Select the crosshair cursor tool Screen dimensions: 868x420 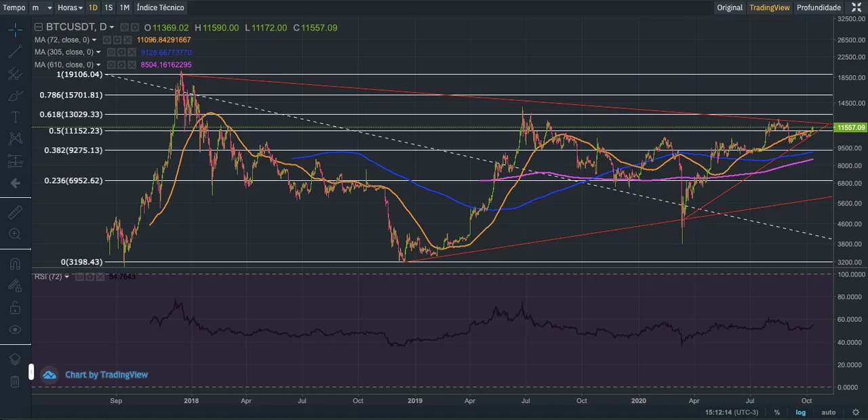pos(15,29)
